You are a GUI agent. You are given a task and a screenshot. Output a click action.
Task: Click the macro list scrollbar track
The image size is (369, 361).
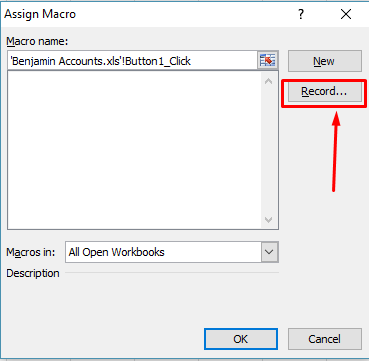coord(269,150)
